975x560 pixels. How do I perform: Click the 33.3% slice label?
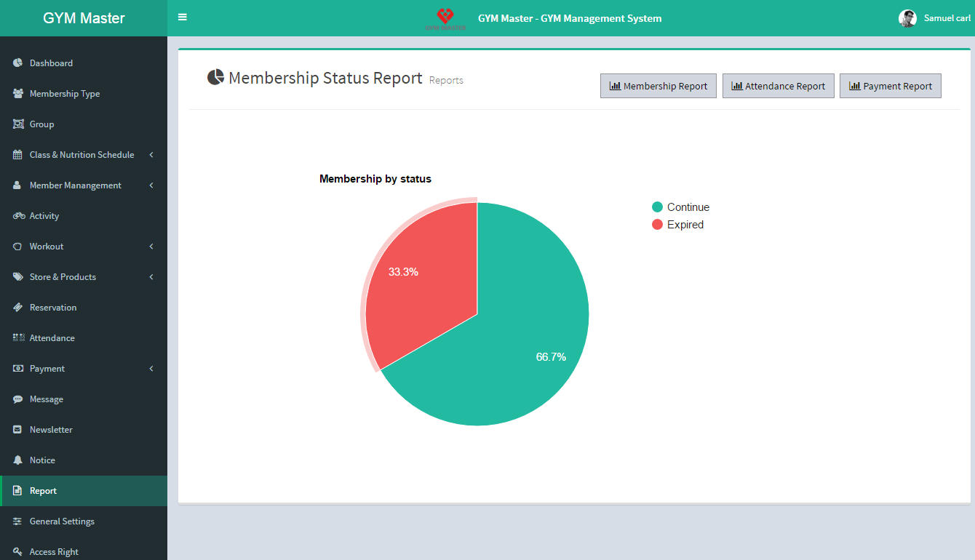pos(403,272)
